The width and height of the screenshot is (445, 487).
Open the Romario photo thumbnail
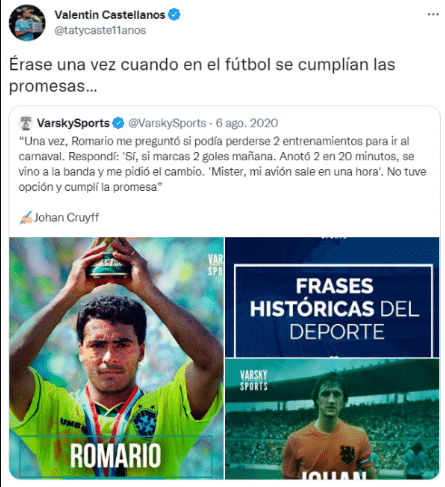click(116, 358)
